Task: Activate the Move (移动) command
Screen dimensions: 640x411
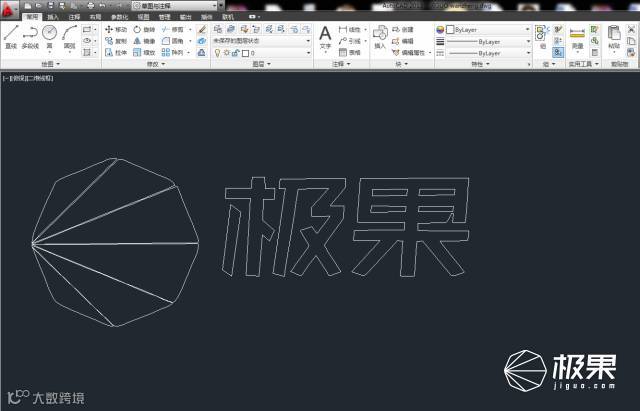Action: point(116,29)
